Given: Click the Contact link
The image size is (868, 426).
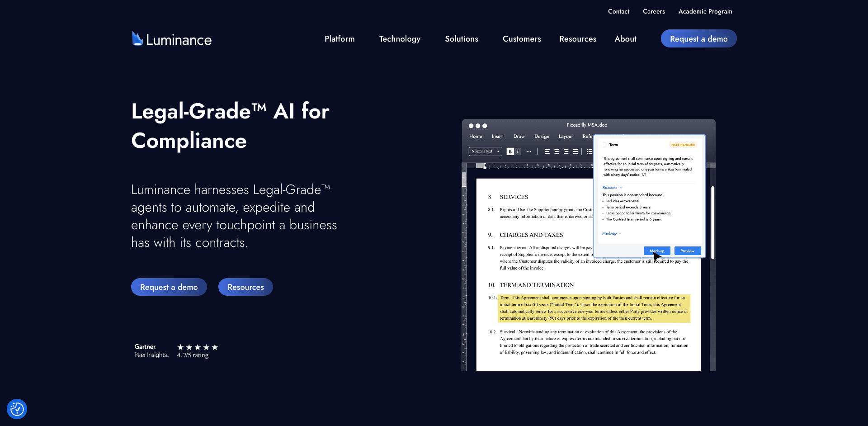Looking at the screenshot, I should [x=618, y=11].
